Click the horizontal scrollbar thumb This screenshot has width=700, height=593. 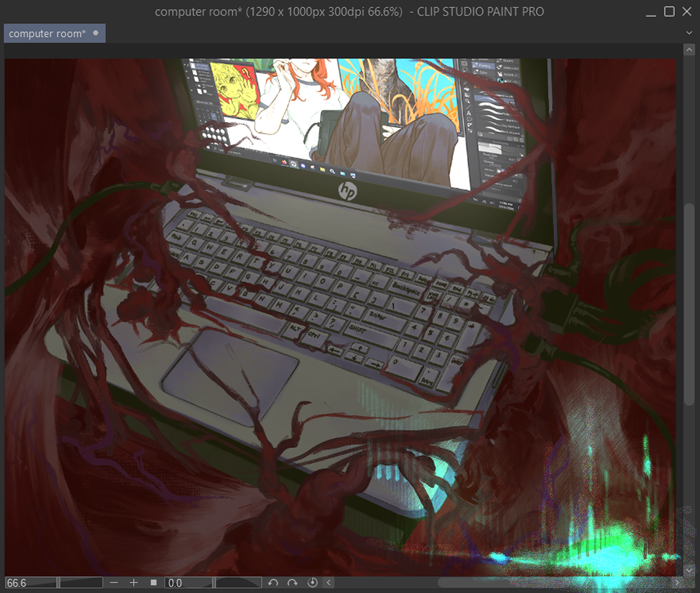[556, 583]
